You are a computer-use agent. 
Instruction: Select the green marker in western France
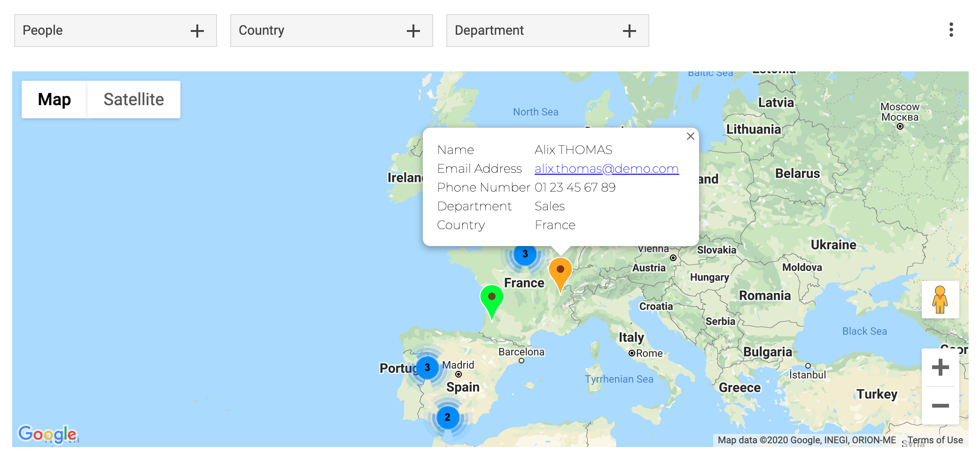coord(491,297)
